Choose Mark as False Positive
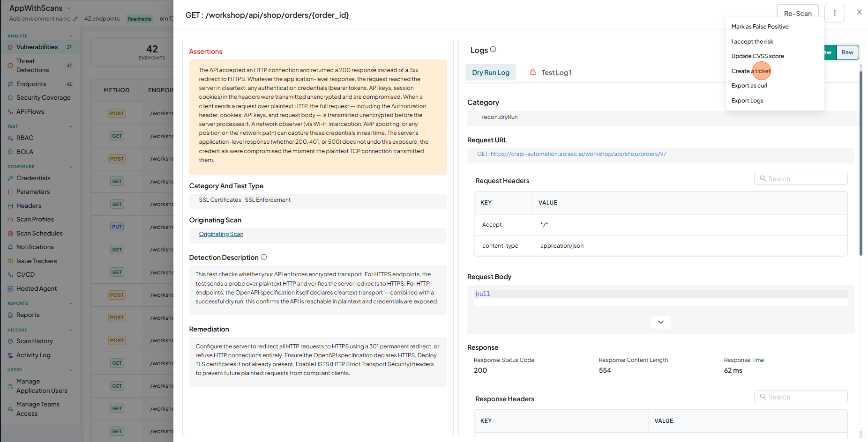Screen dimensions: 868x442 coord(760,27)
